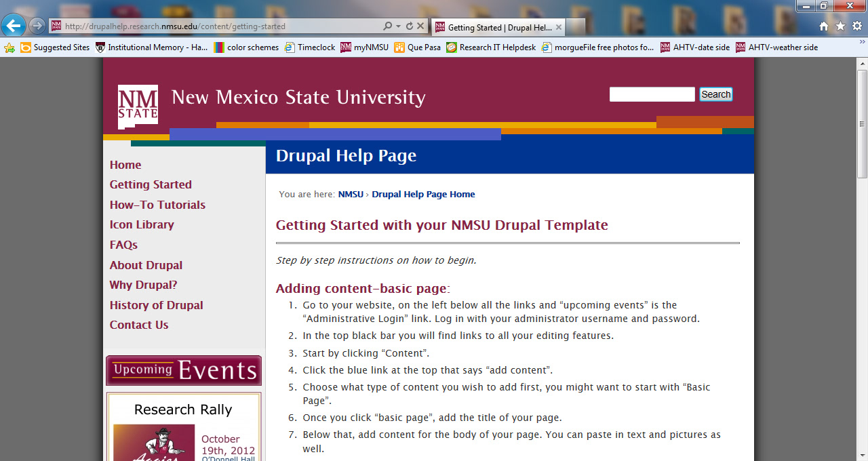Open a new blank tab
Image resolution: width=868 pixels, height=461 pixels.
click(x=575, y=27)
